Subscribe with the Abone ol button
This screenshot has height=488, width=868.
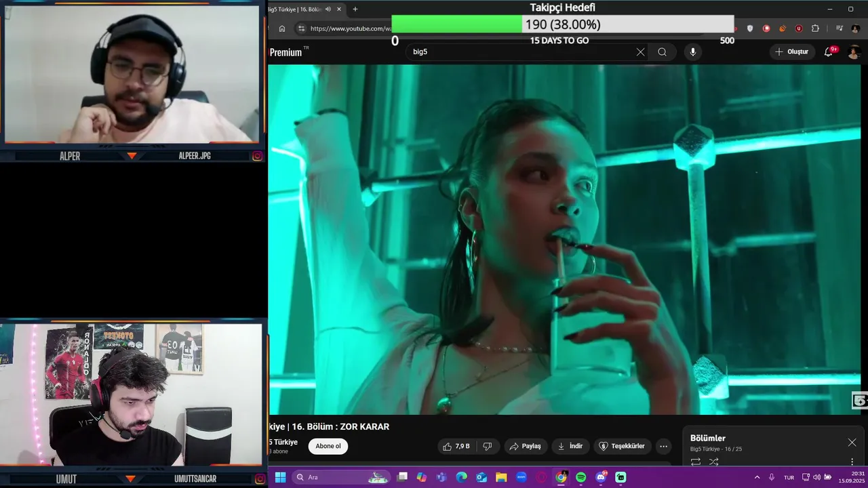(x=328, y=446)
